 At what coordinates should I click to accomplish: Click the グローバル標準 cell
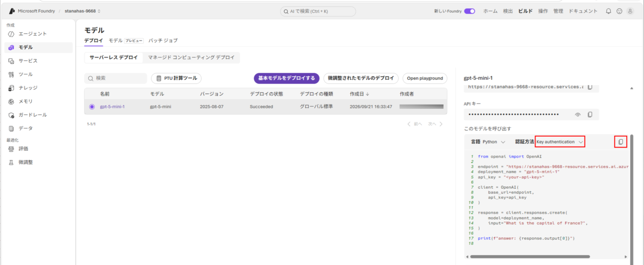click(316, 106)
